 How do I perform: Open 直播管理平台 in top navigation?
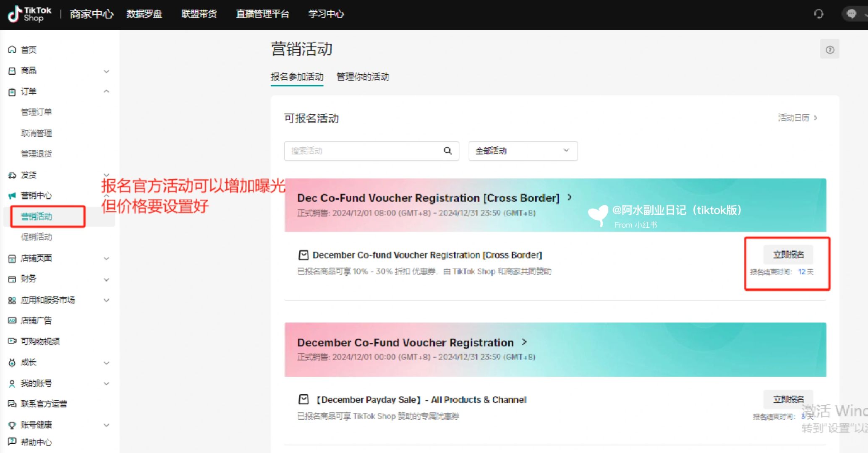tap(262, 14)
